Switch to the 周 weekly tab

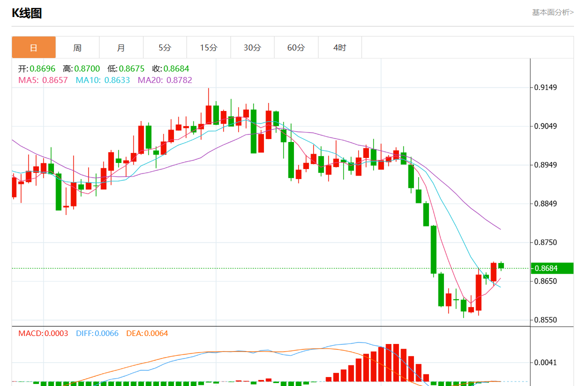[77, 47]
